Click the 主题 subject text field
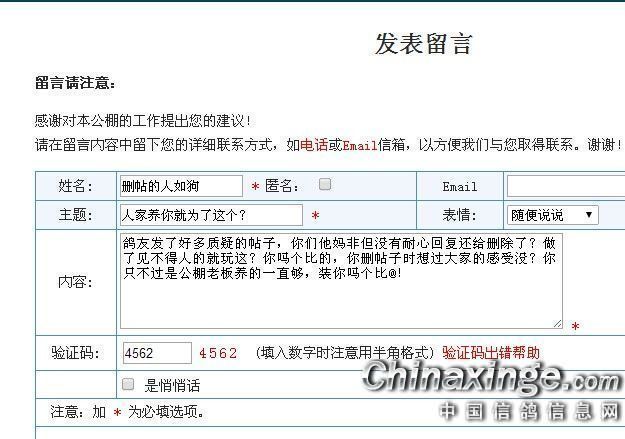This screenshot has height=439, width=625. (210, 215)
